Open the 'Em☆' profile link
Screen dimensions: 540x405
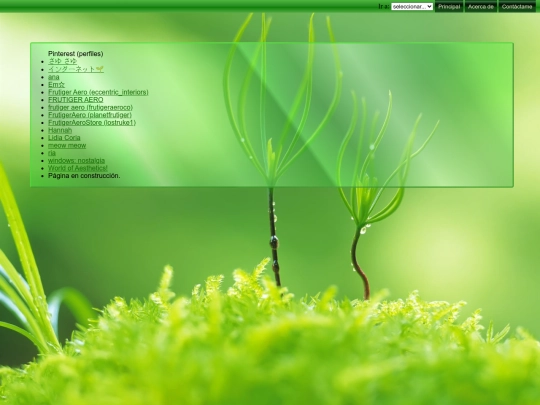(x=56, y=84)
